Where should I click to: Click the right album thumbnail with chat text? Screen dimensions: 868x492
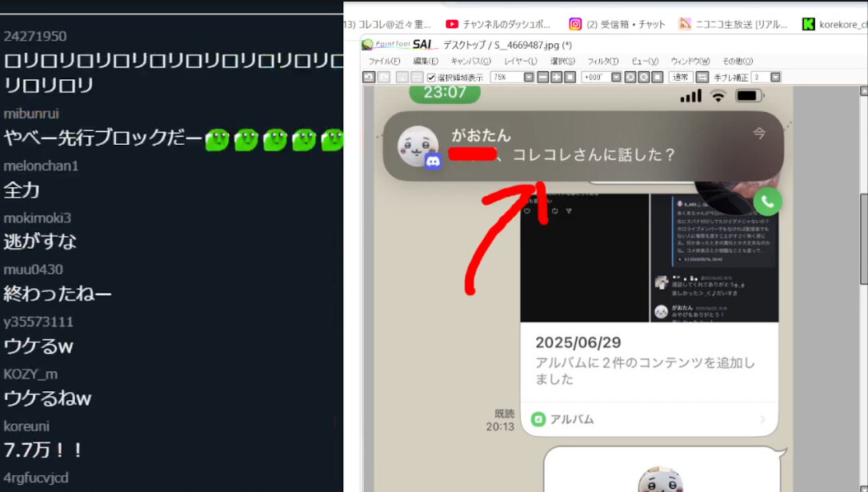tap(714, 258)
